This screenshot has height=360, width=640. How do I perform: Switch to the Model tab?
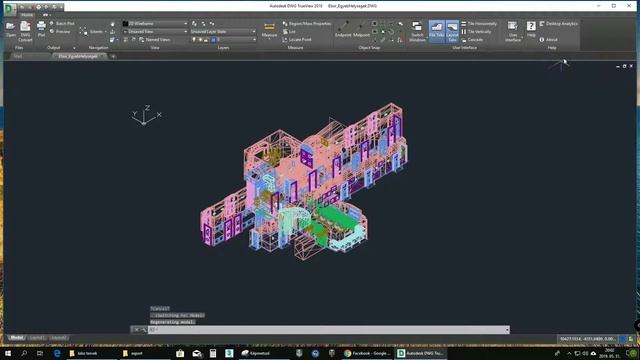pos(16,338)
